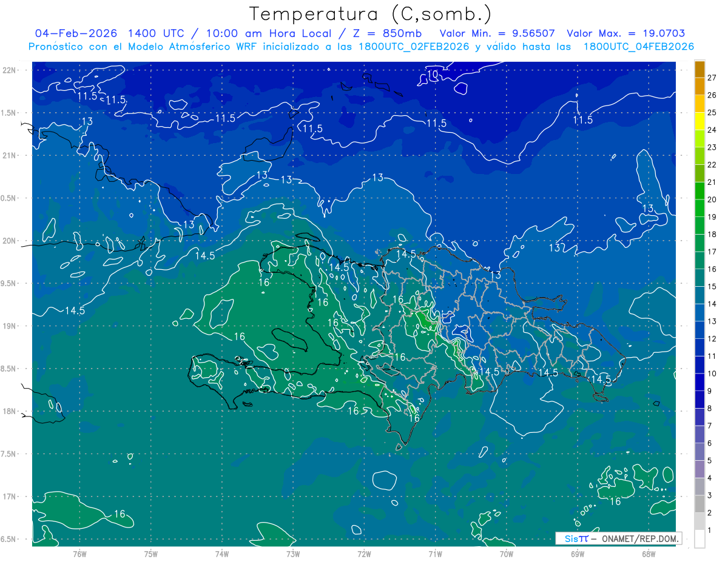This screenshot has height=562, width=728.
Task: Click the '72W' longitude axis label
Action: 364,554
